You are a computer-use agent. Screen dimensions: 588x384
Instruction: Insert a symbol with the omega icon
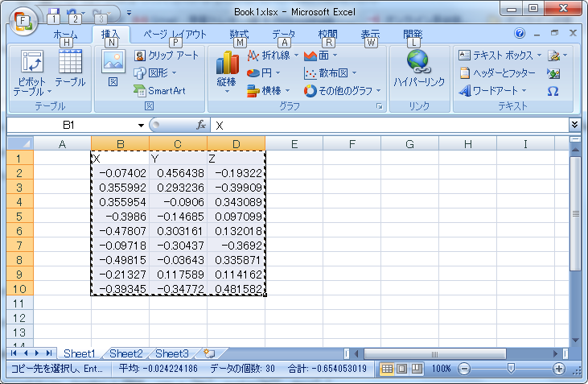tap(553, 91)
